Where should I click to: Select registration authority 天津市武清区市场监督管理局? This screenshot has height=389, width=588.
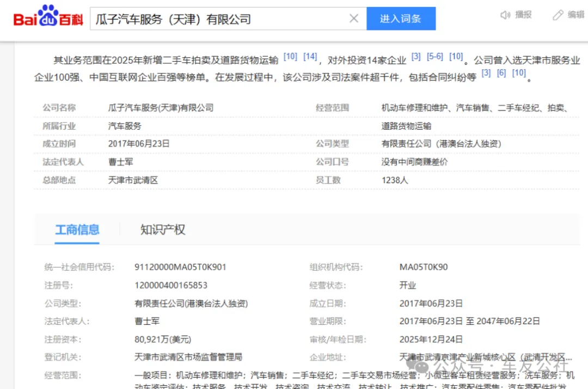(x=188, y=357)
